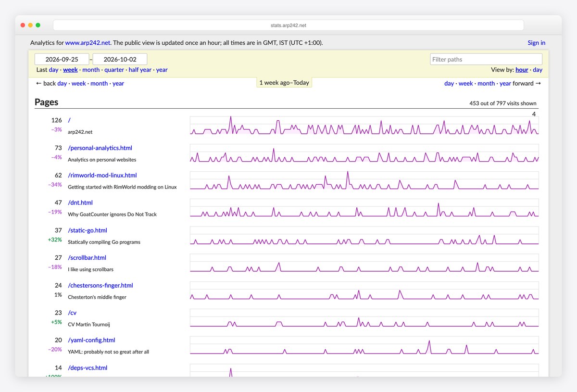This screenshot has width=577, height=392.
Task: Open /yaml-config.html path
Action: (x=92, y=340)
